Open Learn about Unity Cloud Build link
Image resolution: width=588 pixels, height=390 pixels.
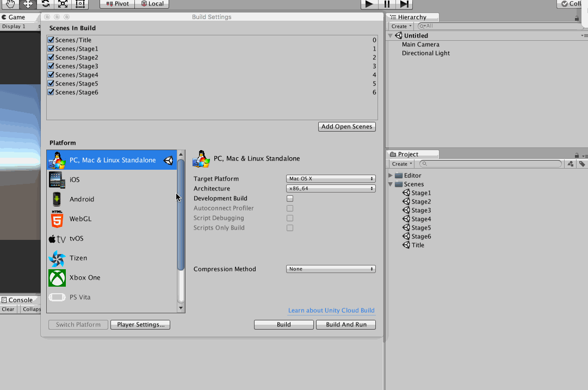point(331,310)
